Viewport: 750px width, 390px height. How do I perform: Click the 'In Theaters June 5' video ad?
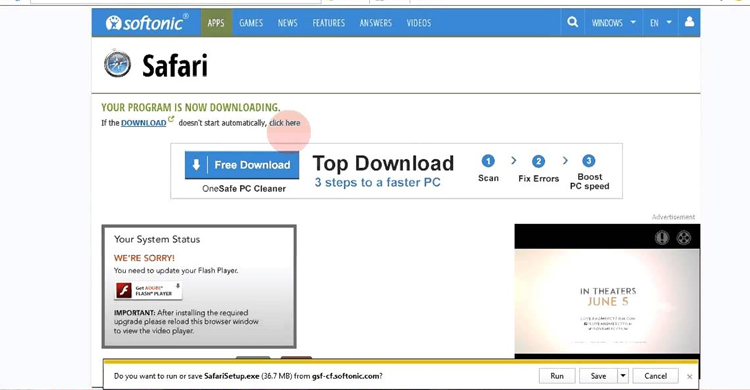coord(607,301)
